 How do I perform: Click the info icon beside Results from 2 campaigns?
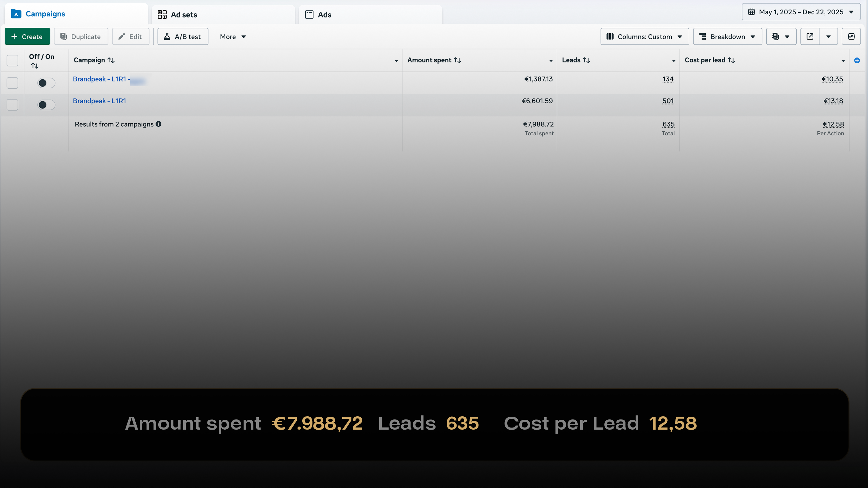[158, 124]
